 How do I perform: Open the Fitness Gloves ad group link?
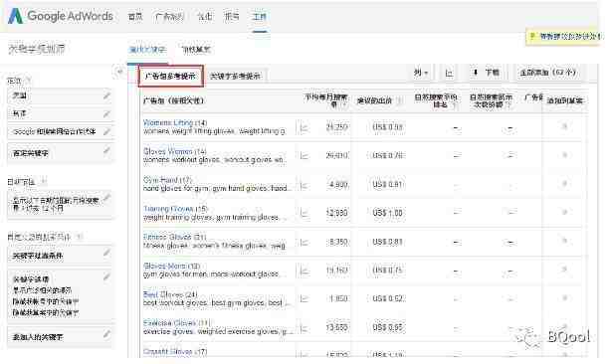point(167,237)
